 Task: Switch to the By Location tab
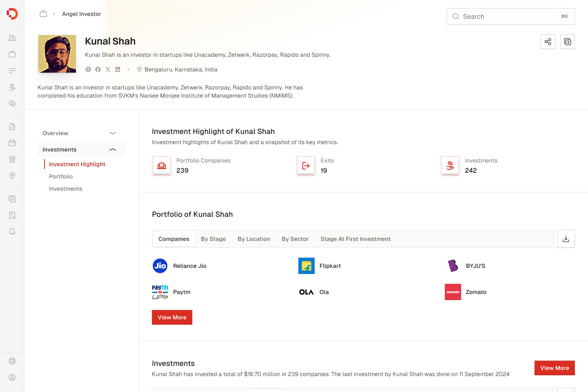254,239
